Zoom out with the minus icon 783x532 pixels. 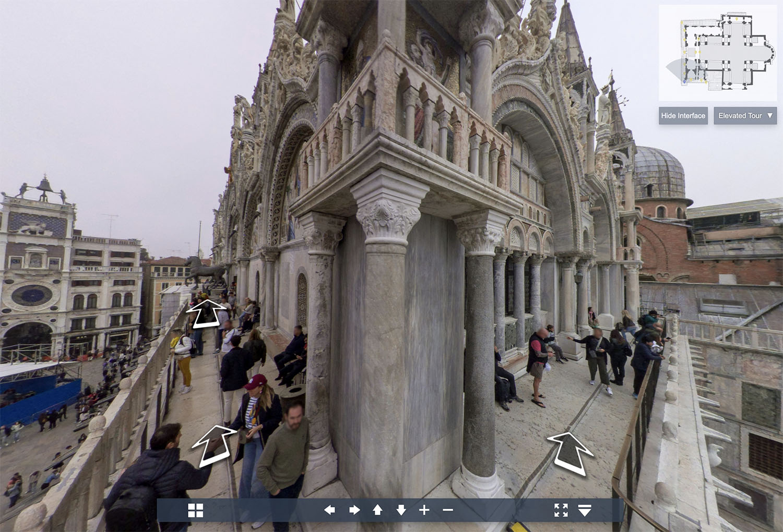point(448,510)
